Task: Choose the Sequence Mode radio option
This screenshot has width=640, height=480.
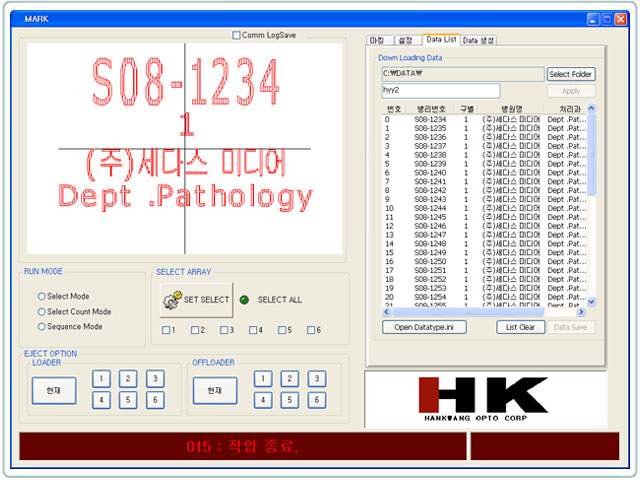Action: [41, 327]
